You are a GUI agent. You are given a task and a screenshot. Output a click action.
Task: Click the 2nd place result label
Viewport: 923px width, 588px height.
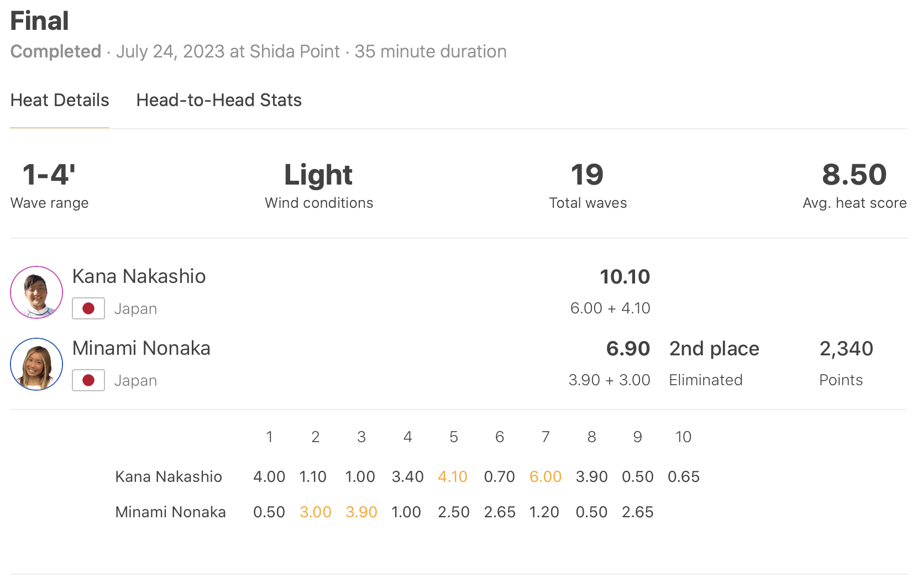click(x=714, y=349)
